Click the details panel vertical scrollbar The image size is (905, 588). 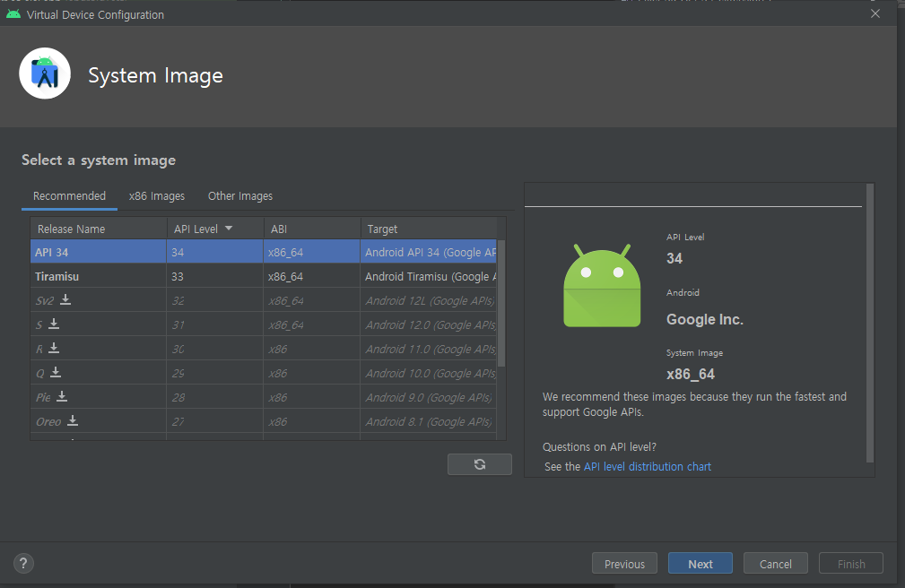[x=870, y=324]
